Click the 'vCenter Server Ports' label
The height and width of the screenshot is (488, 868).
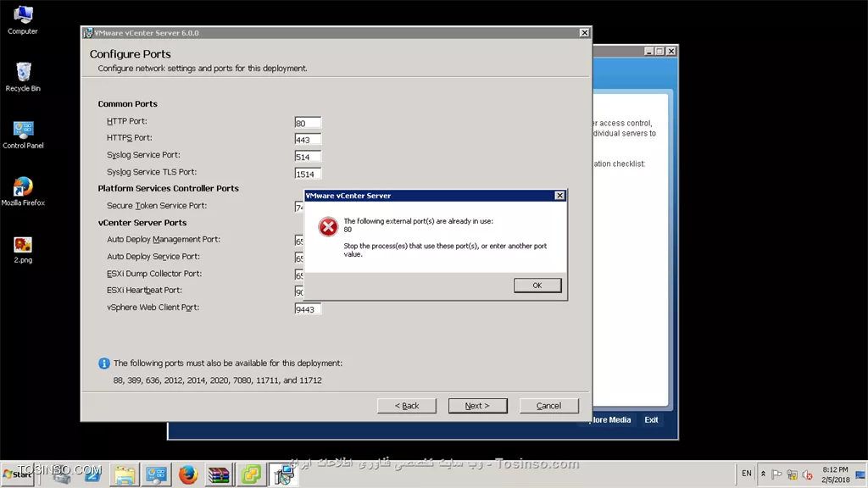142,223
